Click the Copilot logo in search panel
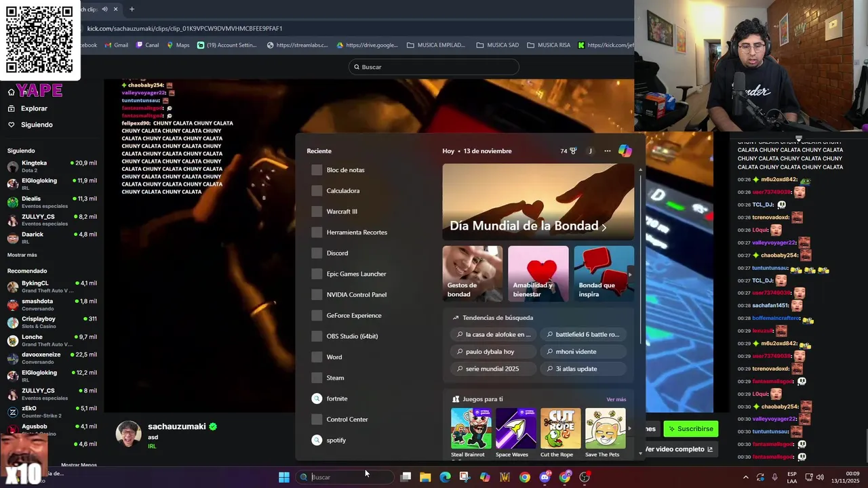Viewport: 868px width, 488px height. tap(625, 151)
